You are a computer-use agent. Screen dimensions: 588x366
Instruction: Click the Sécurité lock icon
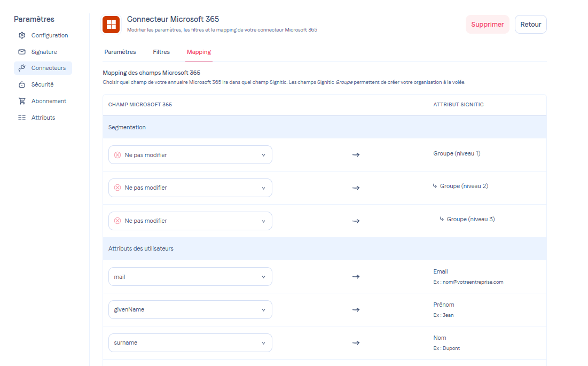pyautogui.click(x=22, y=84)
